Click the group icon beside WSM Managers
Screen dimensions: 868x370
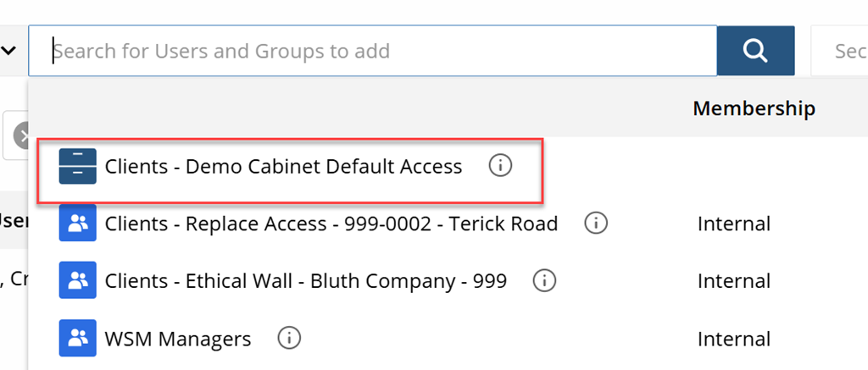pyautogui.click(x=78, y=339)
